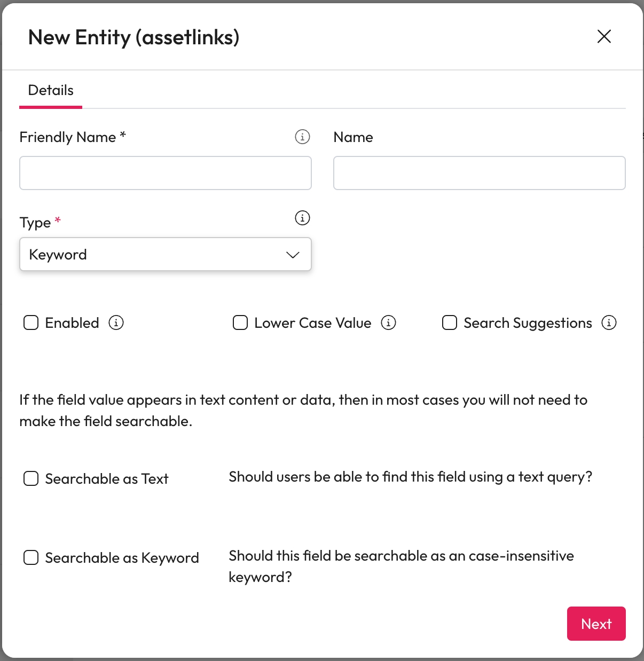Tick the Enabled checkbox
The width and height of the screenshot is (644, 661).
(x=31, y=322)
